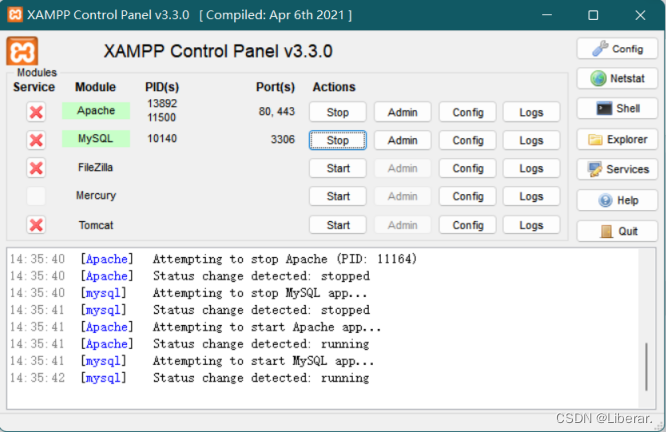Click log line 'Attempting to start Apache app...'
The image size is (667, 433).
click(x=267, y=327)
